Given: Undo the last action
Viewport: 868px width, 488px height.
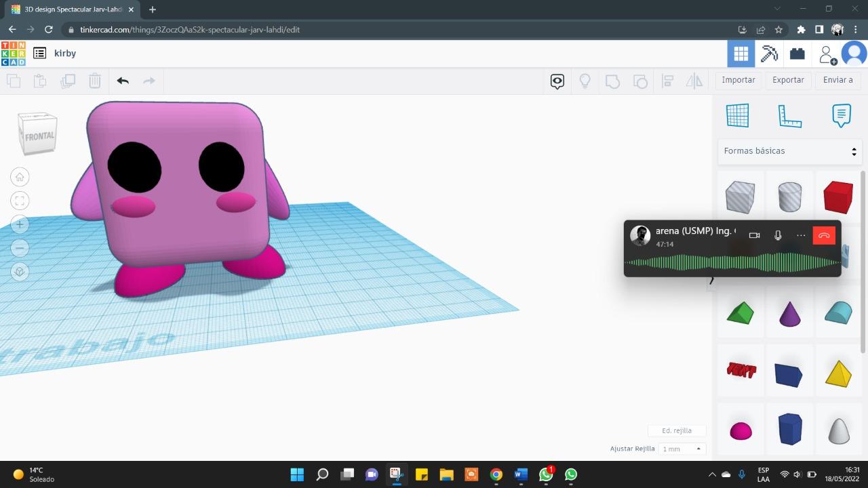Looking at the screenshot, I should pos(123,81).
